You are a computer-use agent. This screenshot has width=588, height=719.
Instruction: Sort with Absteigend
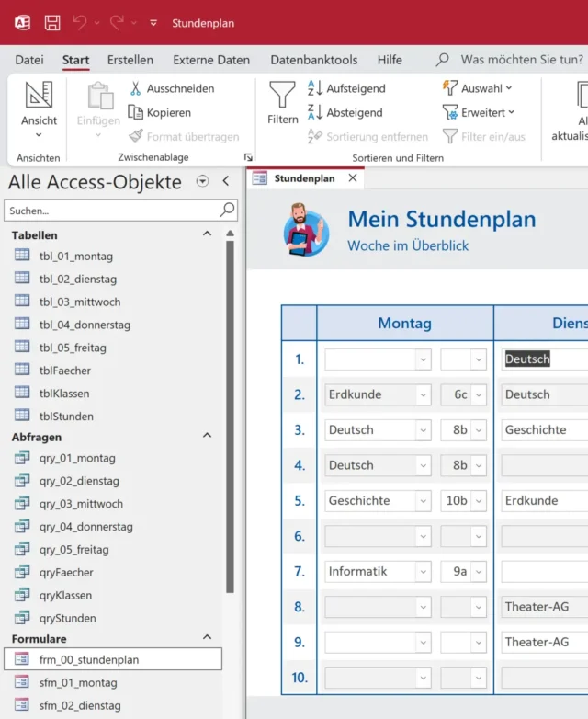coord(345,112)
